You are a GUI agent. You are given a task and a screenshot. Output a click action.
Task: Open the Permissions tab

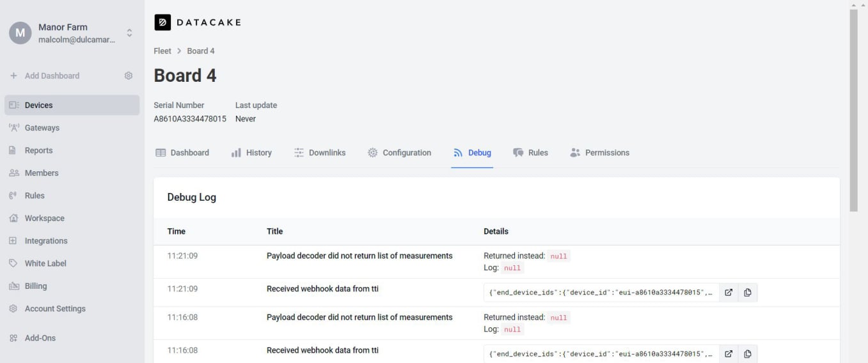[x=599, y=153]
